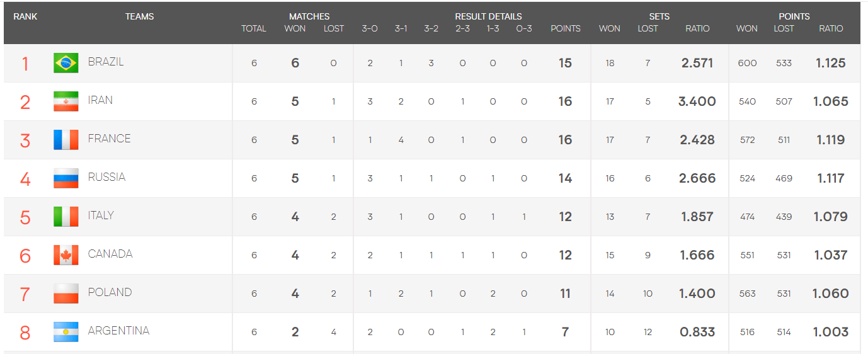Open the BRAZIL team link

(106, 62)
